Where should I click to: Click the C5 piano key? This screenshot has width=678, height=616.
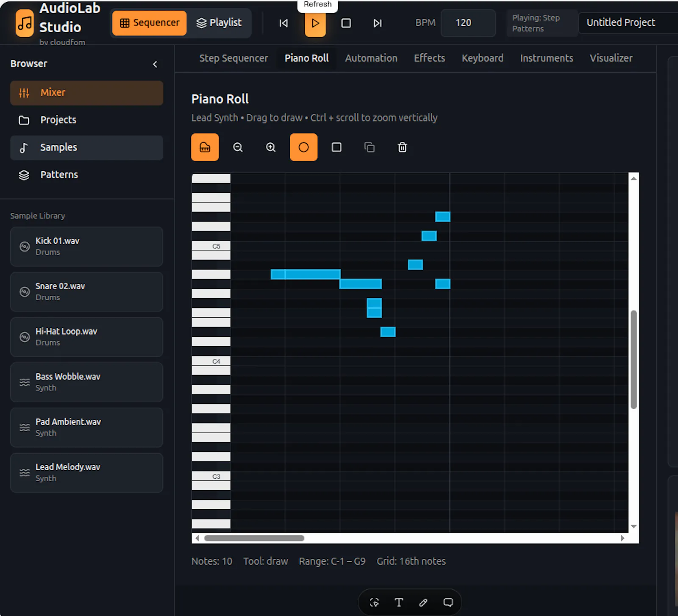click(x=211, y=246)
